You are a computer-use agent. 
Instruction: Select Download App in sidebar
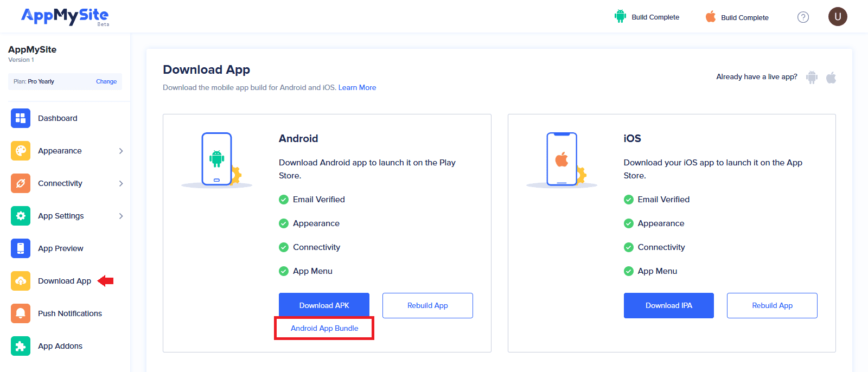pos(65,281)
